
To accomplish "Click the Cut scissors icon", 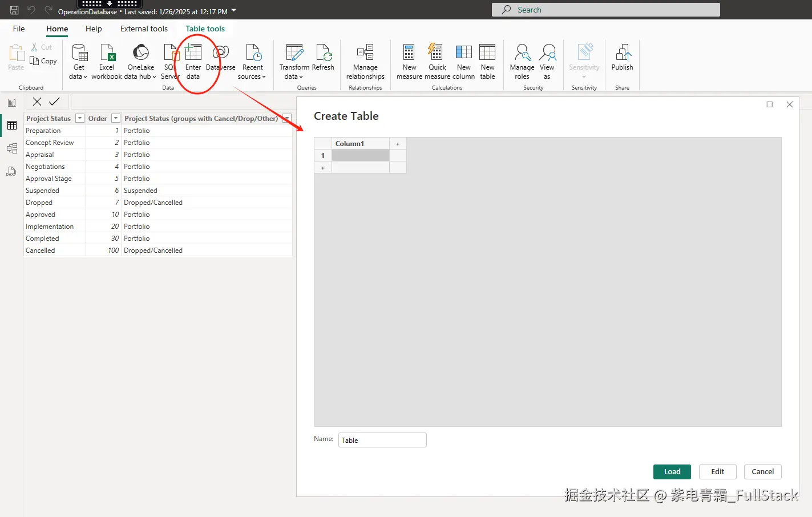I will 35,47.
